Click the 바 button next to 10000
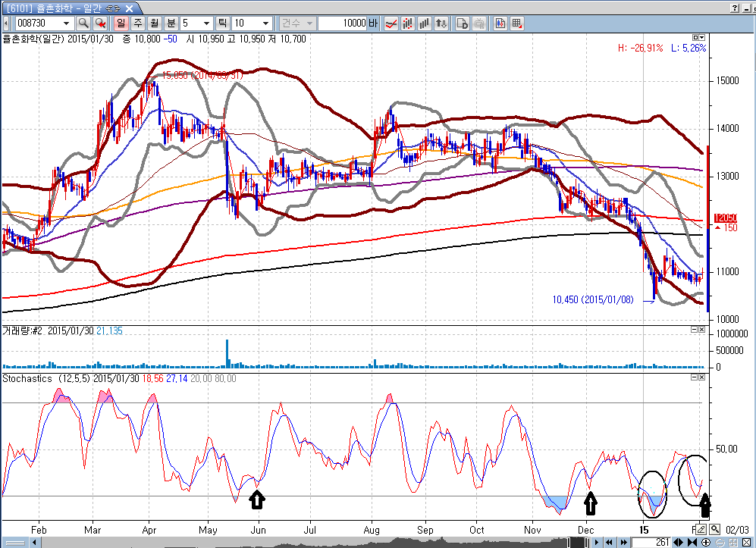This screenshot has height=548, width=756. [x=373, y=23]
